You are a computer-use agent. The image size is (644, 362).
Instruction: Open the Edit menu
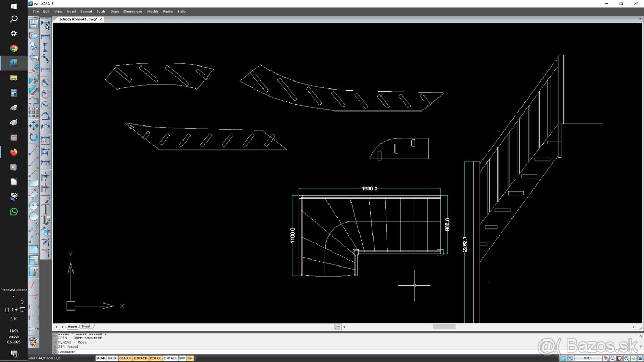pyautogui.click(x=47, y=11)
